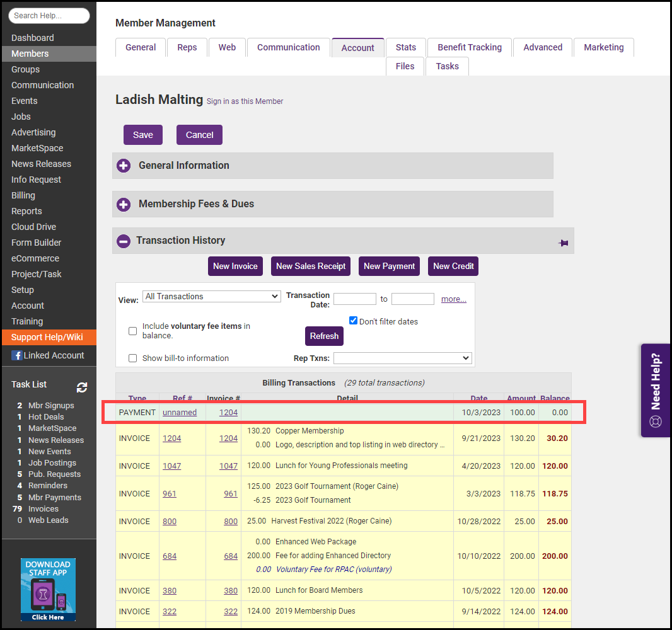Click the pin icon in Transaction History header
The width and height of the screenshot is (672, 630).
(563, 243)
